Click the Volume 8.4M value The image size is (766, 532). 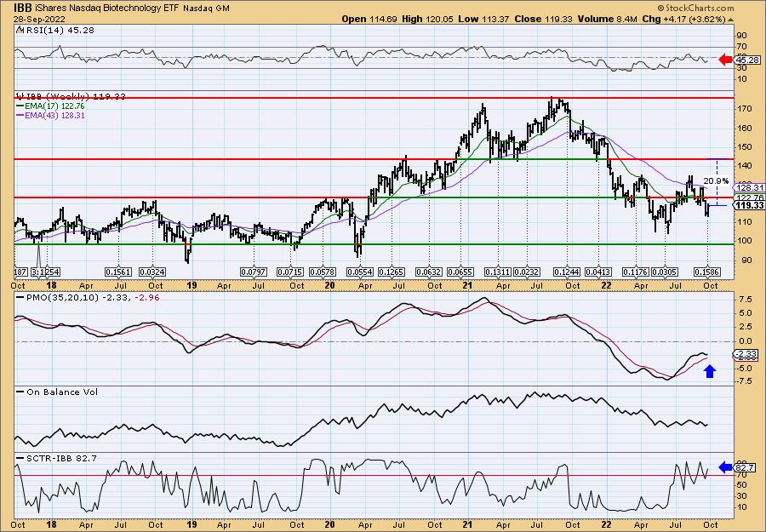click(x=607, y=19)
